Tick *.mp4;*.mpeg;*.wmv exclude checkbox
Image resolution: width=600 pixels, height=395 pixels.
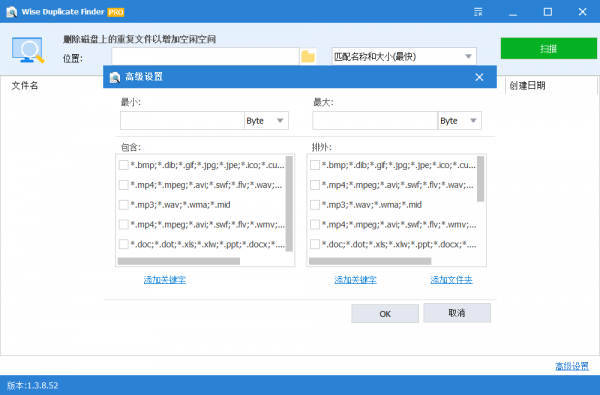coord(315,224)
